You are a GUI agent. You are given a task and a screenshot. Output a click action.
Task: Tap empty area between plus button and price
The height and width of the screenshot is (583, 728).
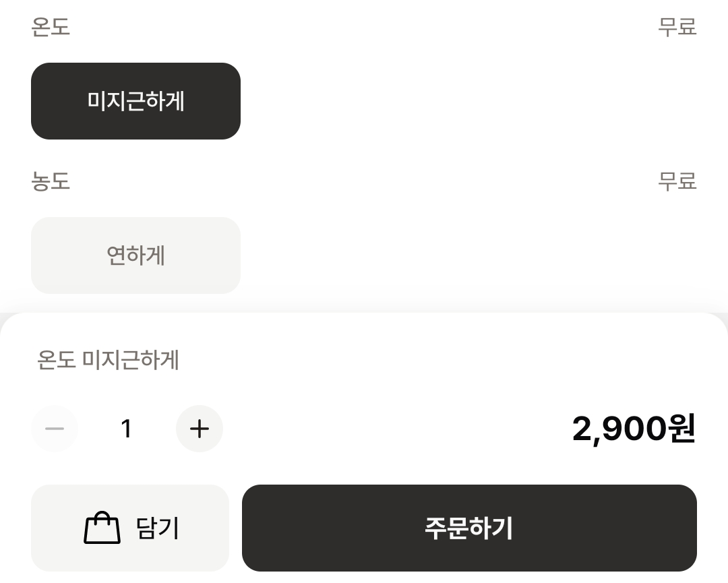tap(391, 429)
